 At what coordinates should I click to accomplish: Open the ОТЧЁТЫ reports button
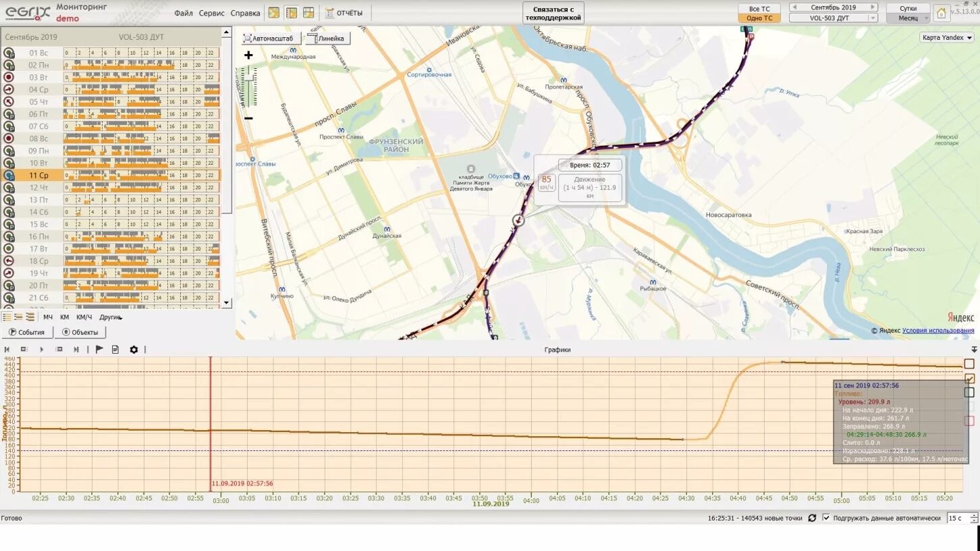coord(344,13)
